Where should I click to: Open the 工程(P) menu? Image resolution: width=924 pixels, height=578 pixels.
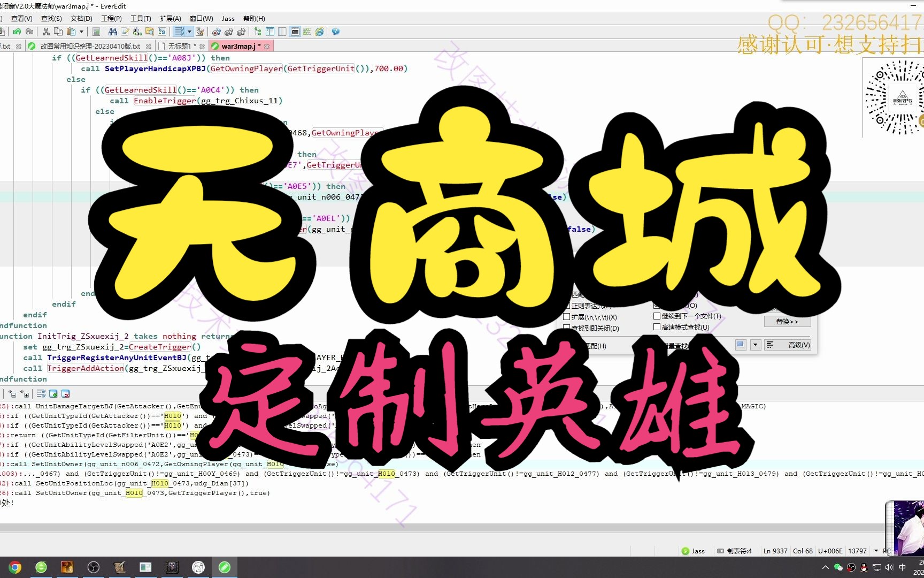click(111, 19)
